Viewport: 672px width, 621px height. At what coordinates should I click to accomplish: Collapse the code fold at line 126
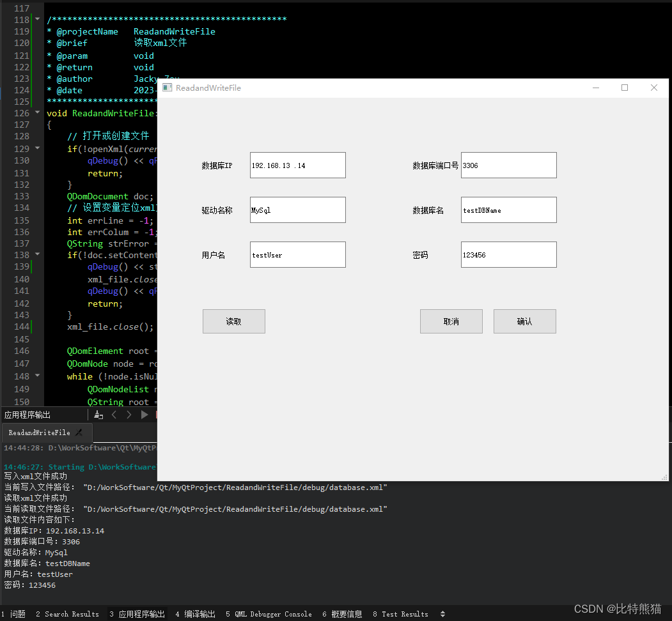[x=36, y=112]
